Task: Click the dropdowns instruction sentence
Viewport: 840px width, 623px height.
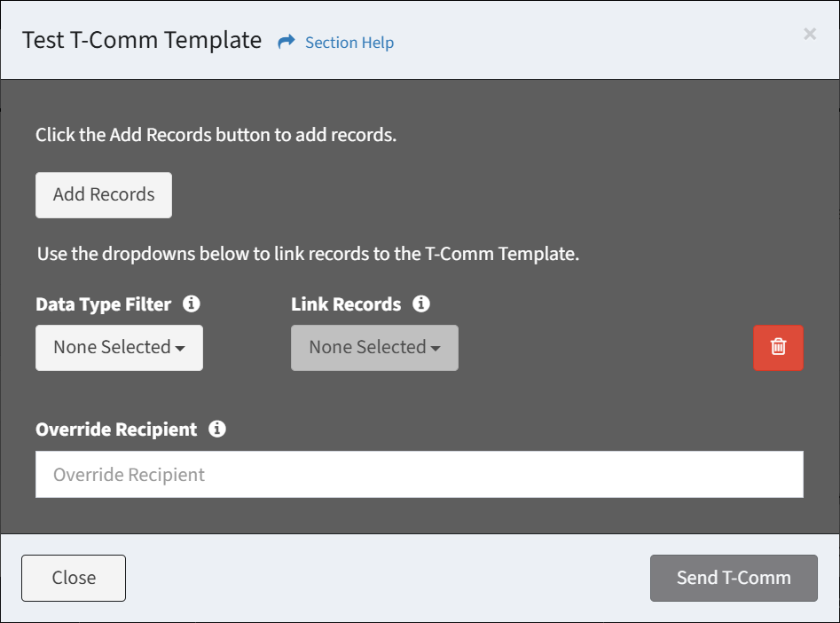Action: [308, 254]
